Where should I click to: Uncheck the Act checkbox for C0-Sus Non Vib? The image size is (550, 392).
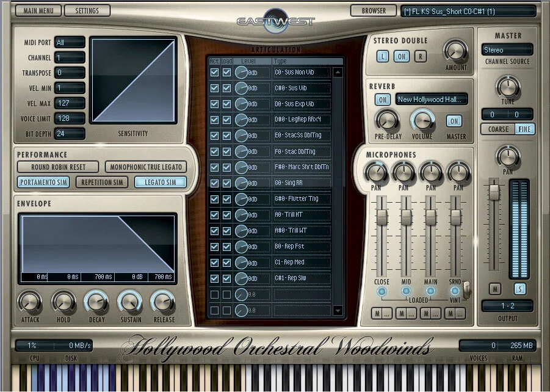[x=215, y=72]
